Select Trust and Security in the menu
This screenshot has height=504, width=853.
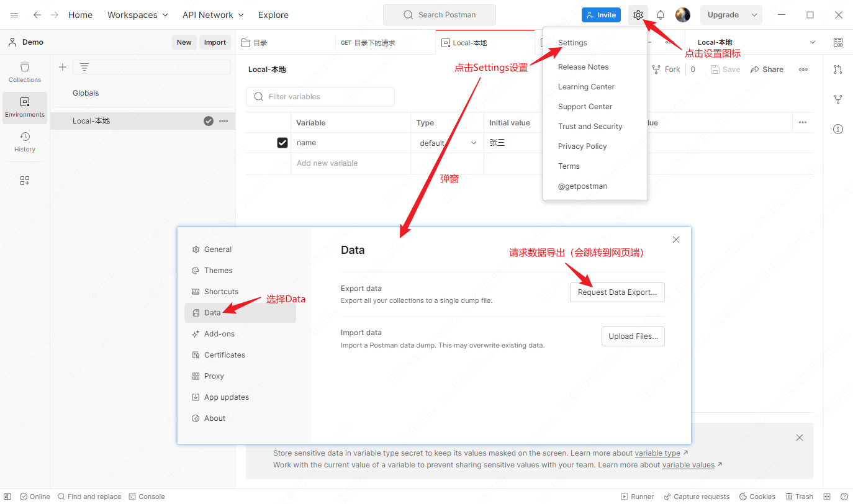click(590, 127)
